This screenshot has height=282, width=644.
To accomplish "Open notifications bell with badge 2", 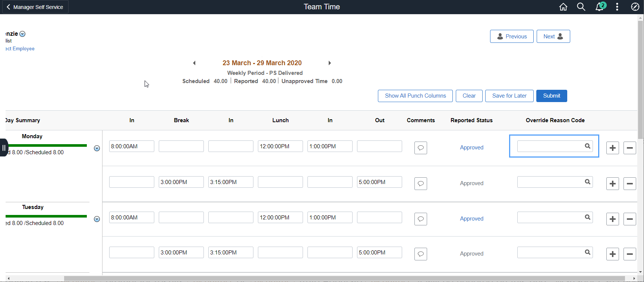I will 600,7.
